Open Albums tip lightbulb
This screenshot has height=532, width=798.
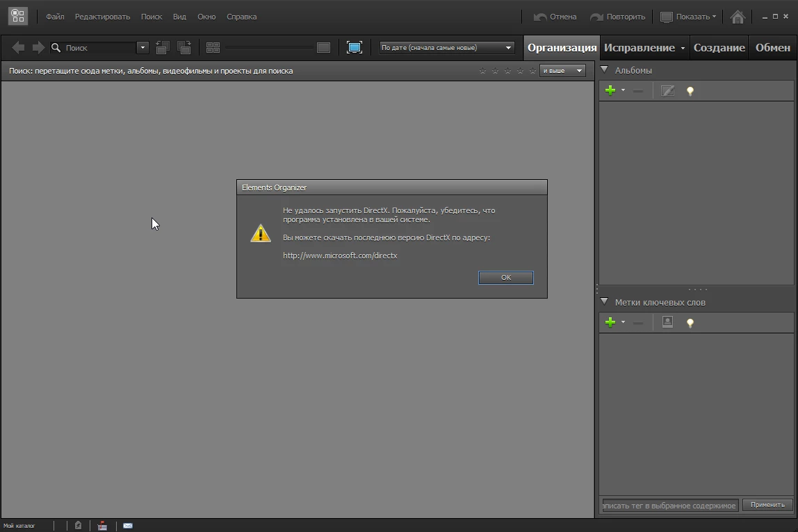tap(690, 91)
